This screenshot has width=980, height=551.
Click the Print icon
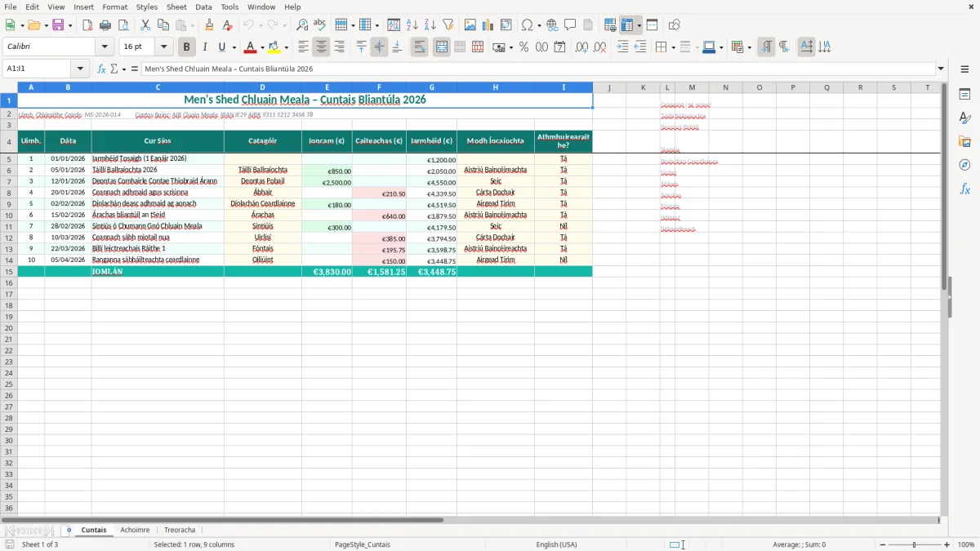[x=105, y=25]
